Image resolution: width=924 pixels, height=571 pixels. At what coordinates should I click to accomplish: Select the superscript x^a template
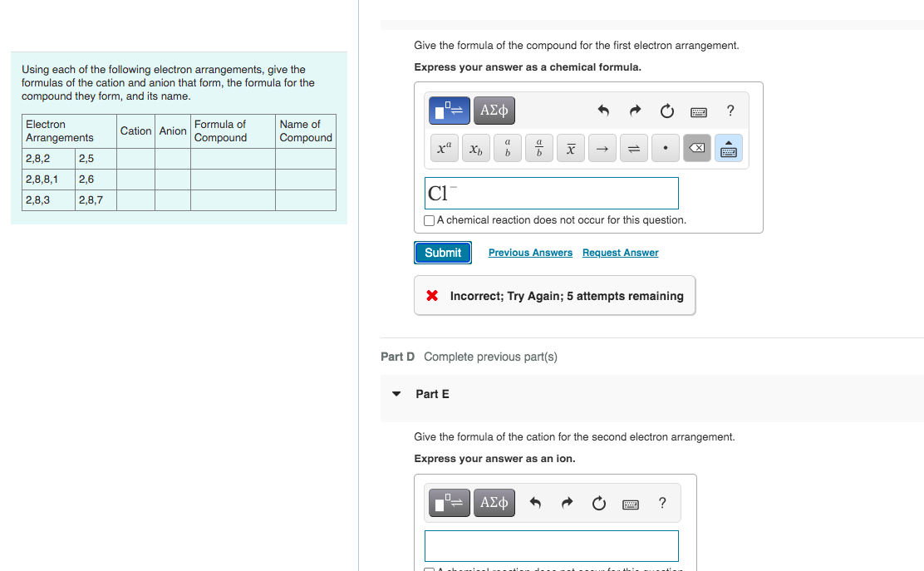click(x=444, y=147)
